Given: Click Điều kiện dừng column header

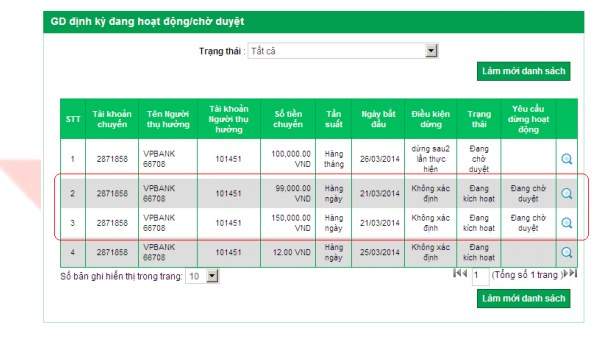Looking at the screenshot, I should (x=431, y=119).
